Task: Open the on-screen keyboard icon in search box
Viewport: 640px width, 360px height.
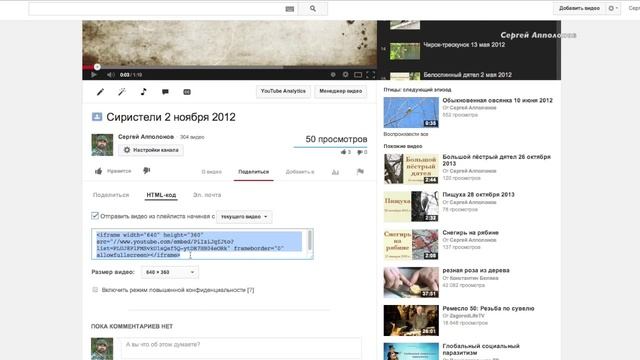Action: (x=290, y=9)
